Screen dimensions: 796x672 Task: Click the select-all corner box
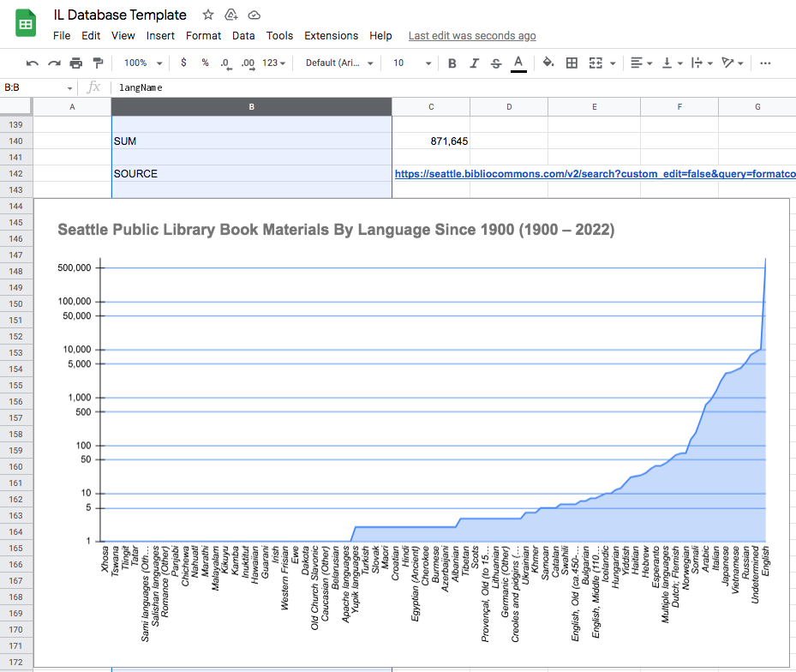(15, 106)
